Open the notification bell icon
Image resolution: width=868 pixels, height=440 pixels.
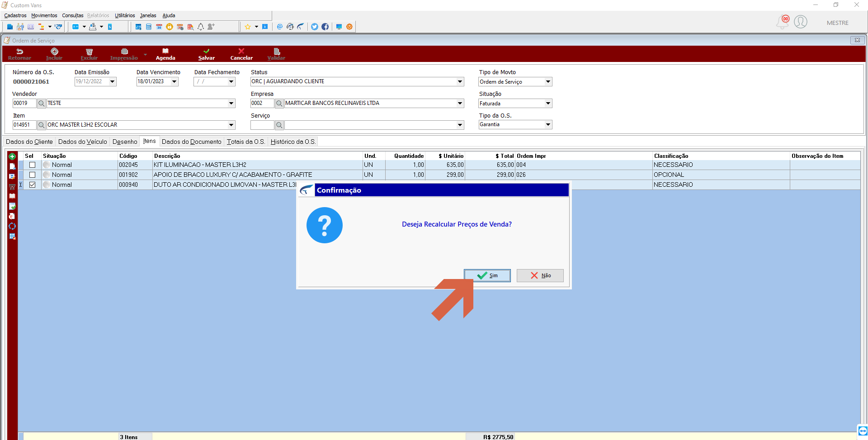click(783, 22)
